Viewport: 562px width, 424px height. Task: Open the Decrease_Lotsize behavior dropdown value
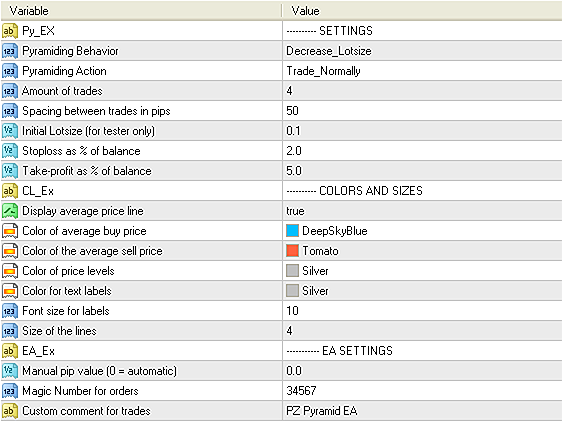point(422,51)
